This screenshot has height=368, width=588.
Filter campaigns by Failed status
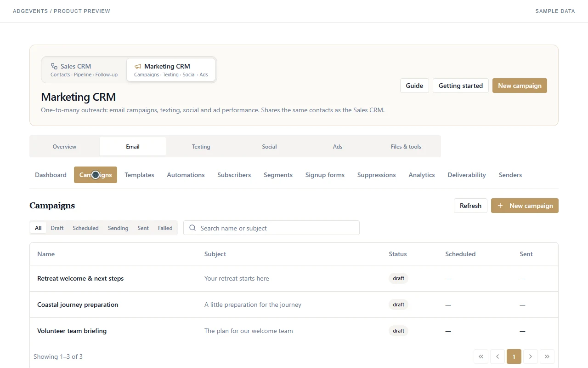tap(165, 228)
